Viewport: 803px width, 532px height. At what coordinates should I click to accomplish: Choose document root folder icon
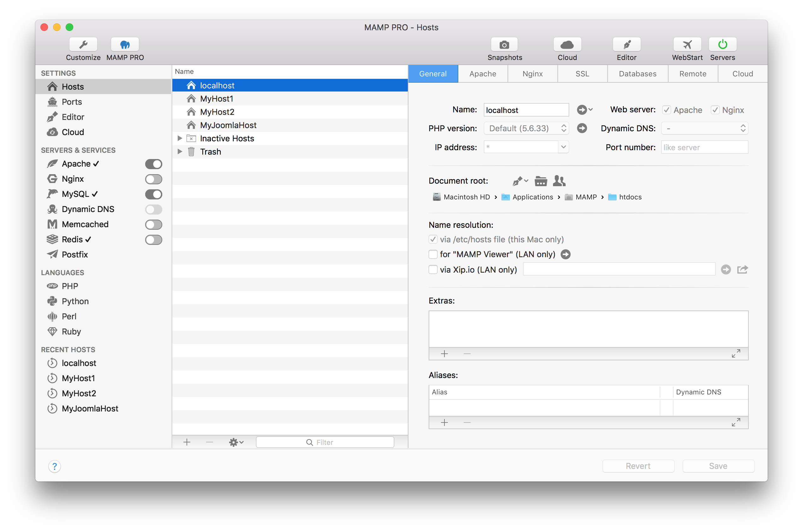[x=541, y=181]
